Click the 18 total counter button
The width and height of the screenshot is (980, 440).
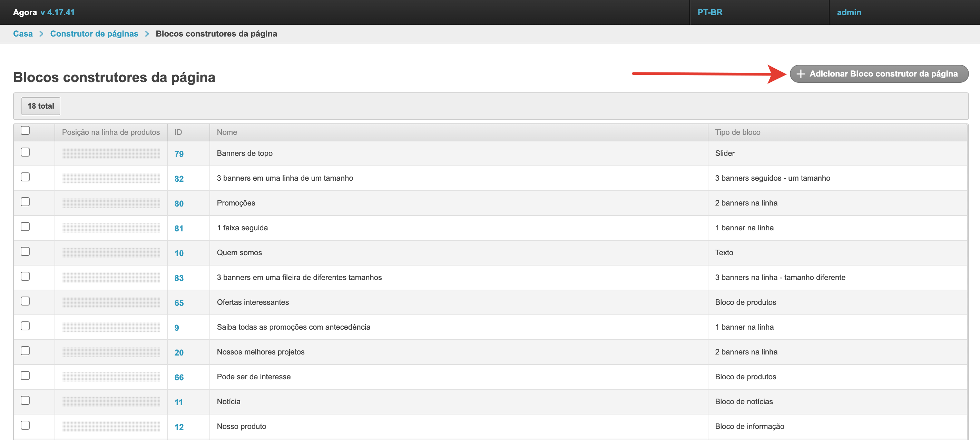pyautogui.click(x=41, y=106)
